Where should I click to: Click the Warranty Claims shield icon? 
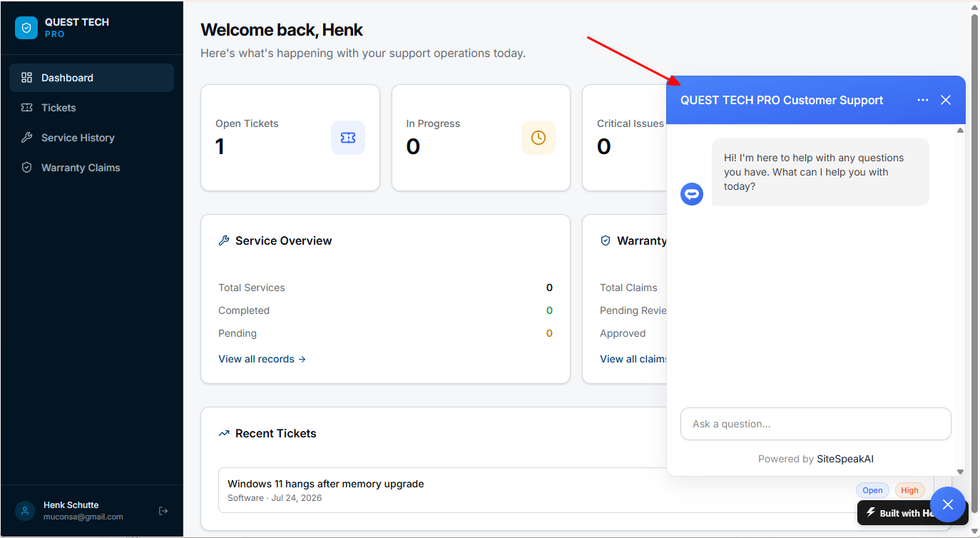point(27,168)
